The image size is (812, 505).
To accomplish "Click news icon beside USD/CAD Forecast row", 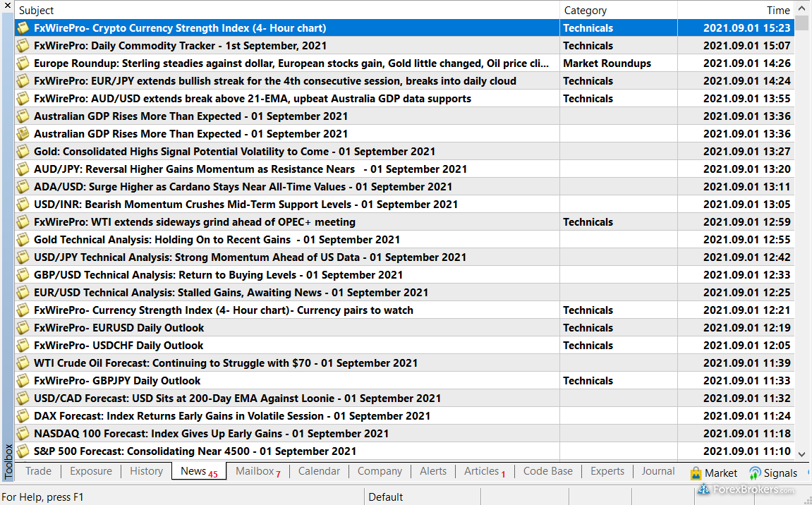I will pyautogui.click(x=23, y=398).
